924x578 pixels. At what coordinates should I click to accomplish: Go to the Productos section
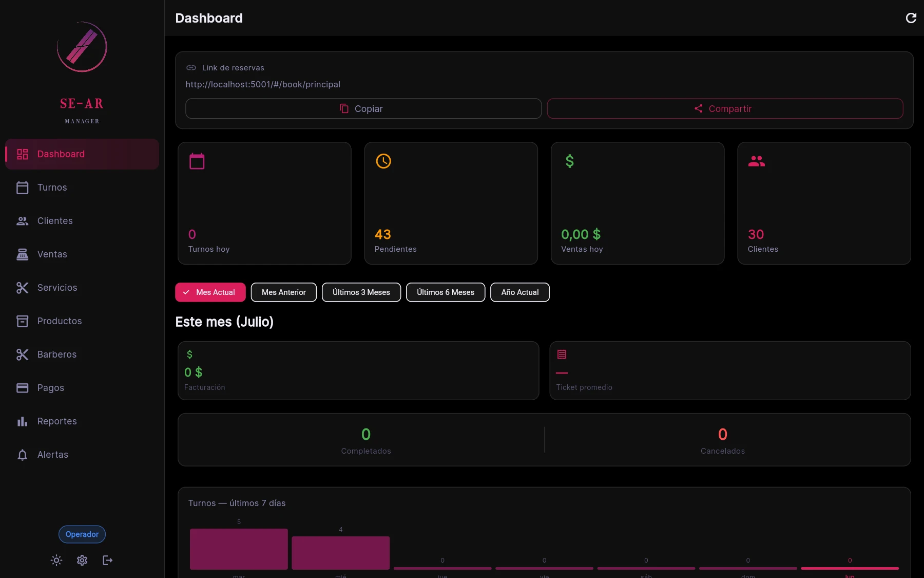82,321
